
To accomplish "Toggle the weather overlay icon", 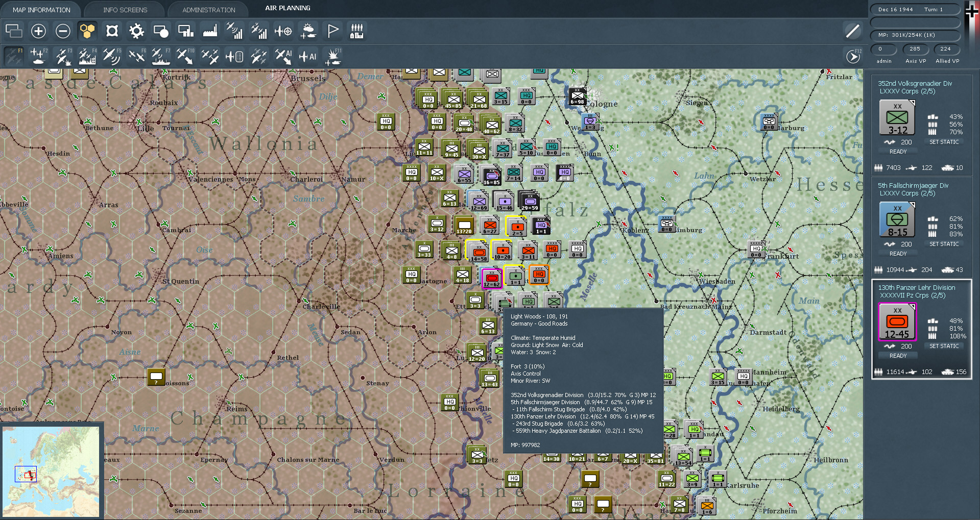I will coord(308,31).
